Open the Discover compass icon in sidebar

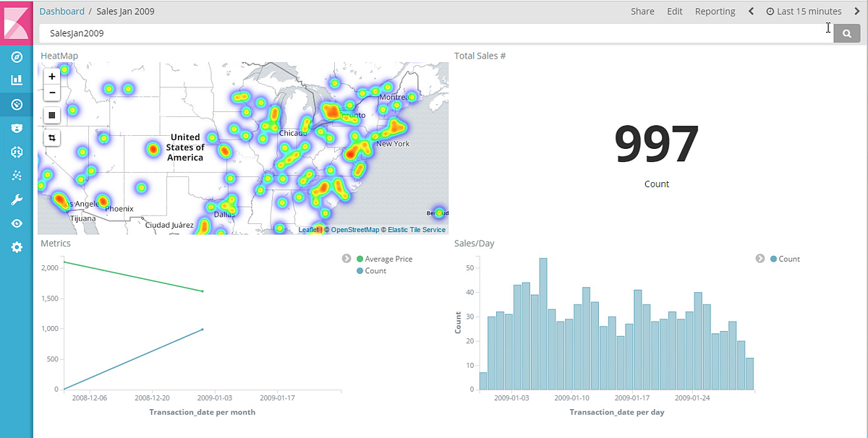point(16,57)
